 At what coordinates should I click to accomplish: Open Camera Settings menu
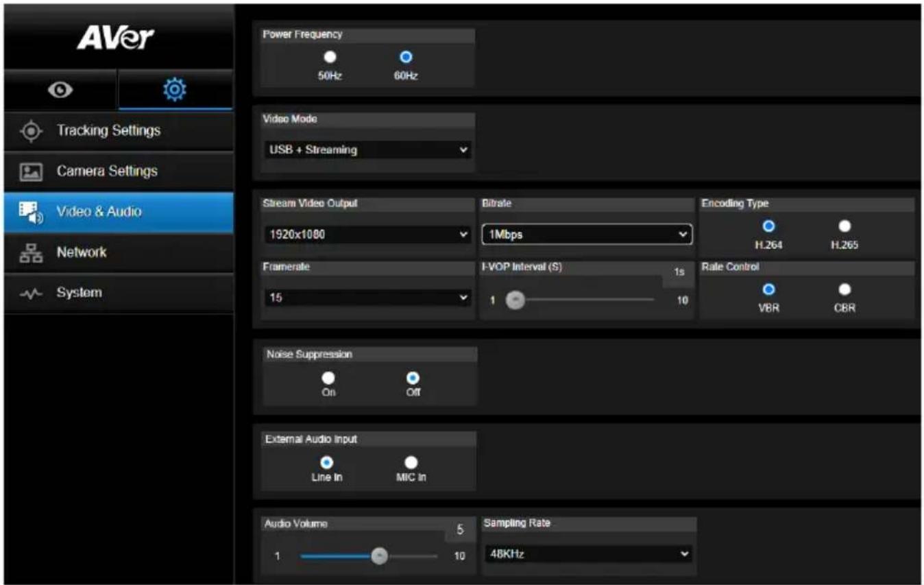pyautogui.click(x=119, y=171)
